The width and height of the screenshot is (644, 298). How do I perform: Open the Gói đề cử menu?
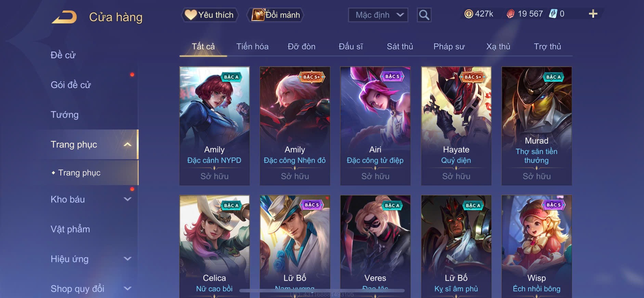71,85
